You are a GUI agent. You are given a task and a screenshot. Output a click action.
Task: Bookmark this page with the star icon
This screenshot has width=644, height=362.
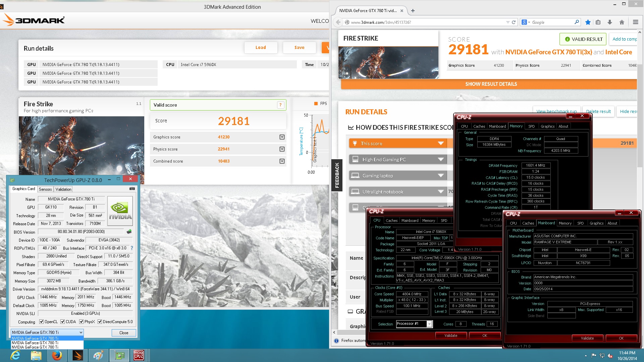tap(588, 22)
